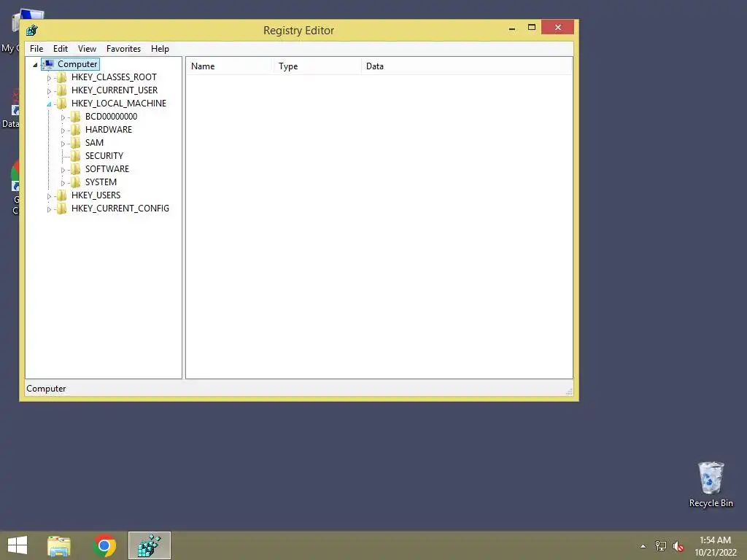Open the Windows Start button
The image size is (747, 560).
click(x=18, y=545)
